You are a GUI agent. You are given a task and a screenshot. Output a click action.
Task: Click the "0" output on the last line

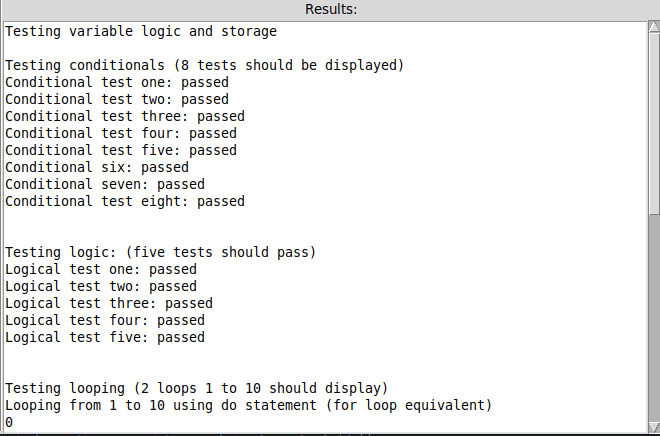(x=9, y=422)
